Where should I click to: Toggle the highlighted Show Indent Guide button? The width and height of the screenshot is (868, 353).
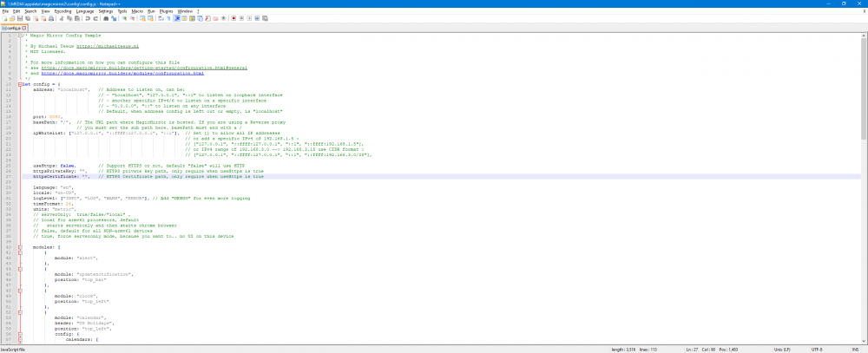click(x=177, y=18)
